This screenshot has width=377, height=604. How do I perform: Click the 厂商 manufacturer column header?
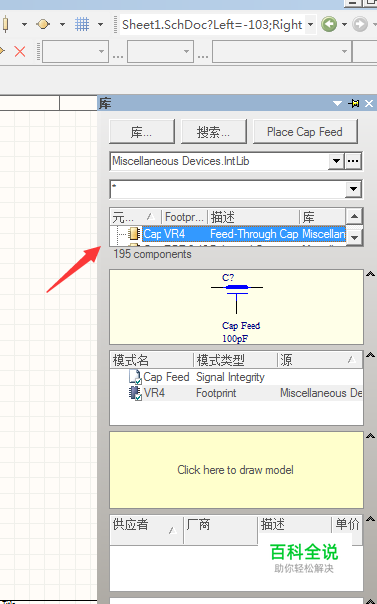tap(220, 530)
